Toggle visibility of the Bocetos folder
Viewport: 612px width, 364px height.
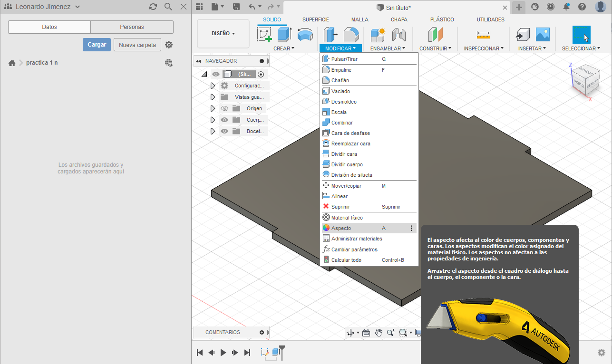(x=224, y=131)
